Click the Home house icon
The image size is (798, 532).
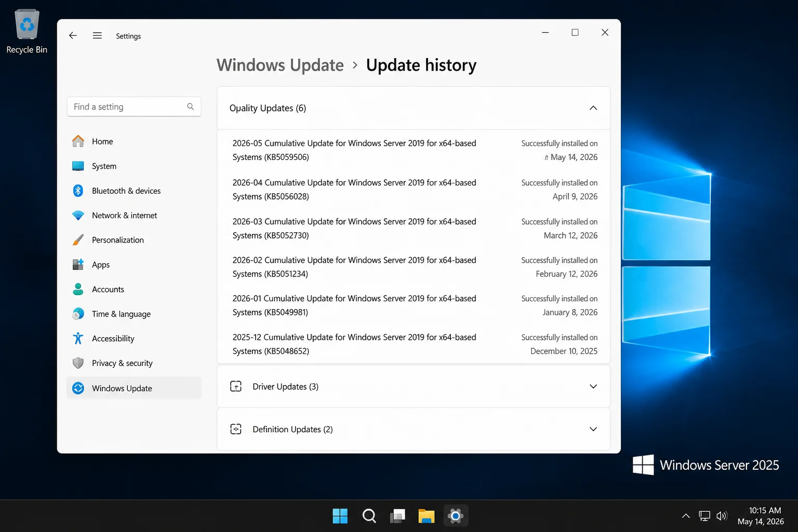pyautogui.click(x=78, y=141)
